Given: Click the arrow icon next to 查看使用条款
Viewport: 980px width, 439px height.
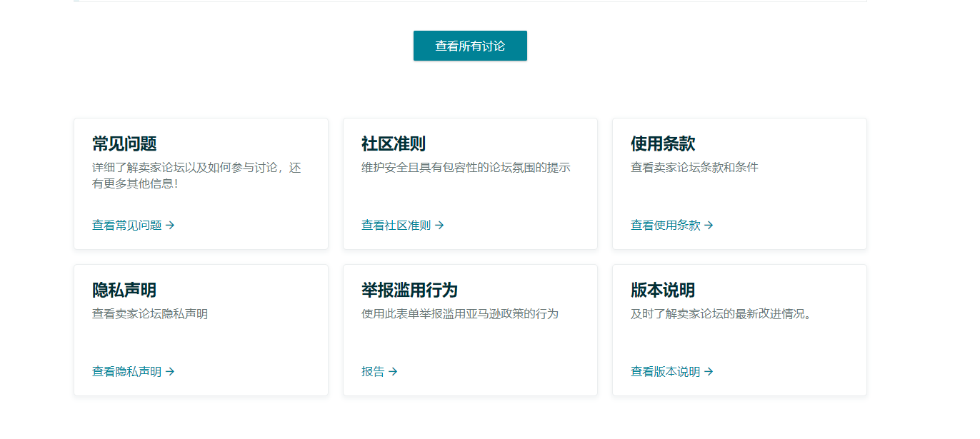Looking at the screenshot, I should [x=709, y=225].
